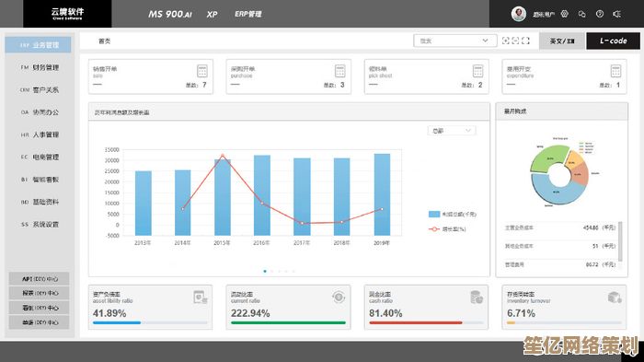Click the English/EN language button
Viewport: 644px width, 362px height.
tap(562, 41)
